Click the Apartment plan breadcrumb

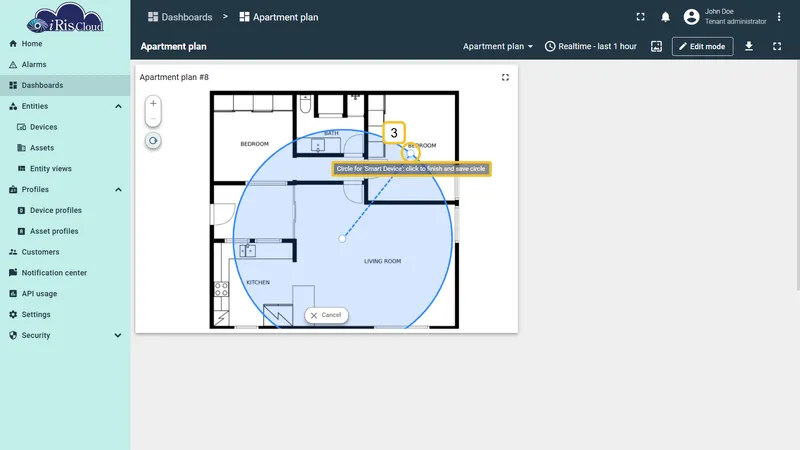coord(279,17)
